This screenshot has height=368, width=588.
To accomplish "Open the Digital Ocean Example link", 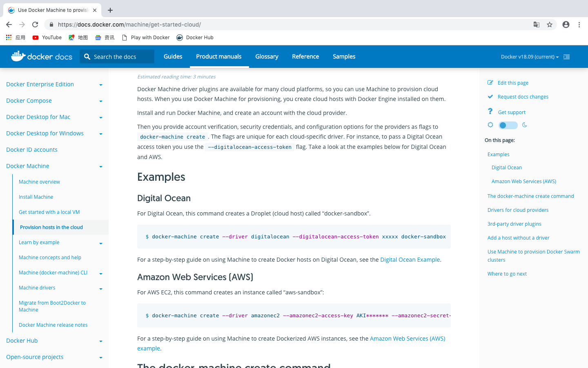I will coord(410,260).
